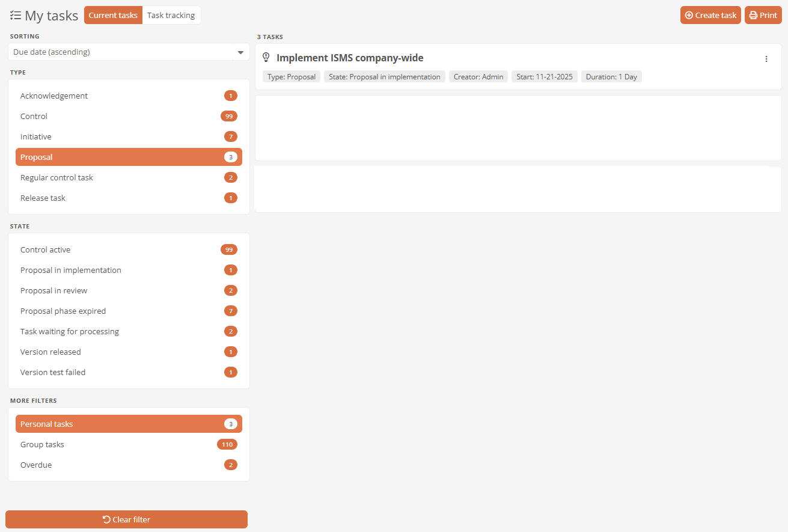Enable the Overdue filter
This screenshot has height=532, width=788.
pyautogui.click(x=129, y=465)
